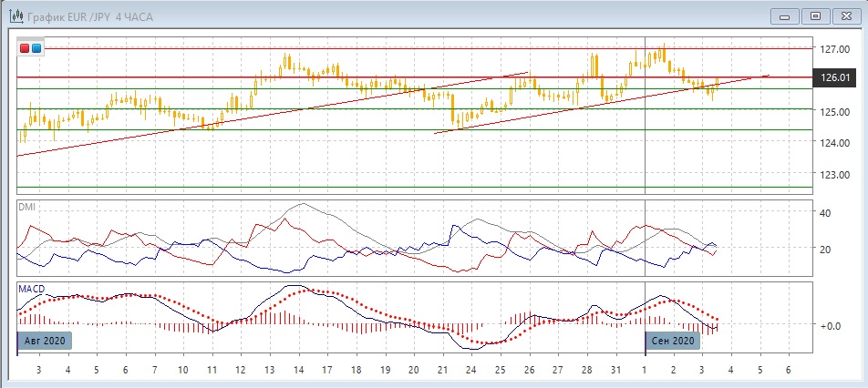Click the 40 level on DMI scale
This screenshot has height=388, width=868.
pos(826,213)
